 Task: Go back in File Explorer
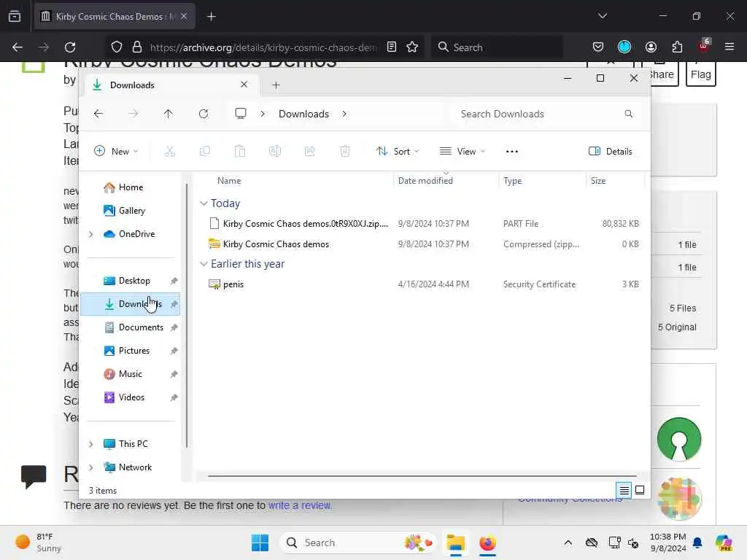point(98,114)
